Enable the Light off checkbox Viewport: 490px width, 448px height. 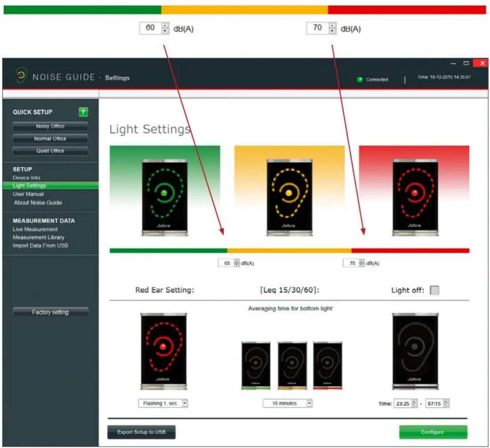coord(434,290)
